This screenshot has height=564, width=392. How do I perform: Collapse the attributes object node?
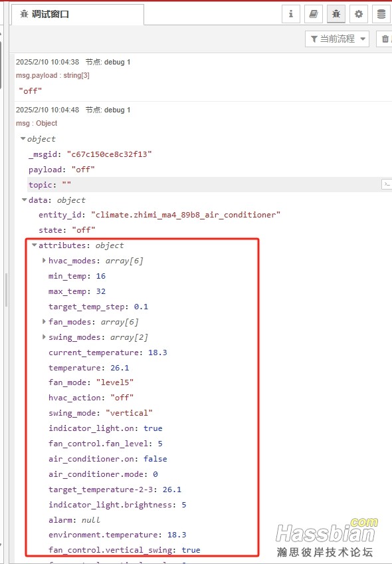34,245
